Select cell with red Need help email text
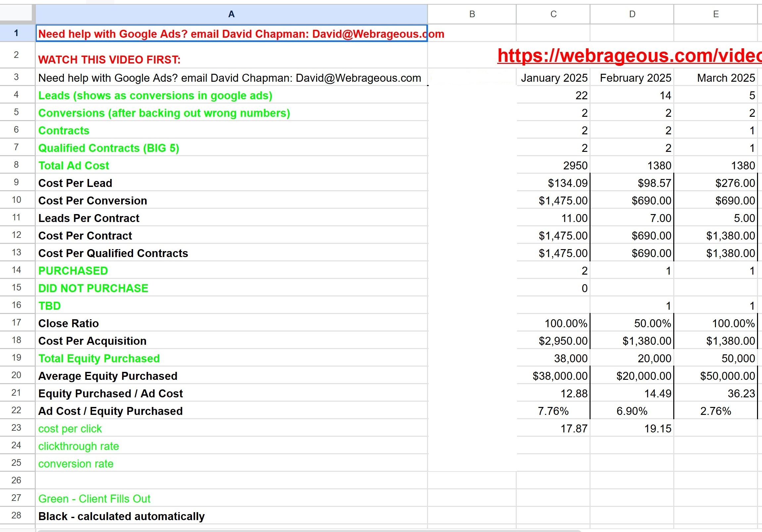 231,33
